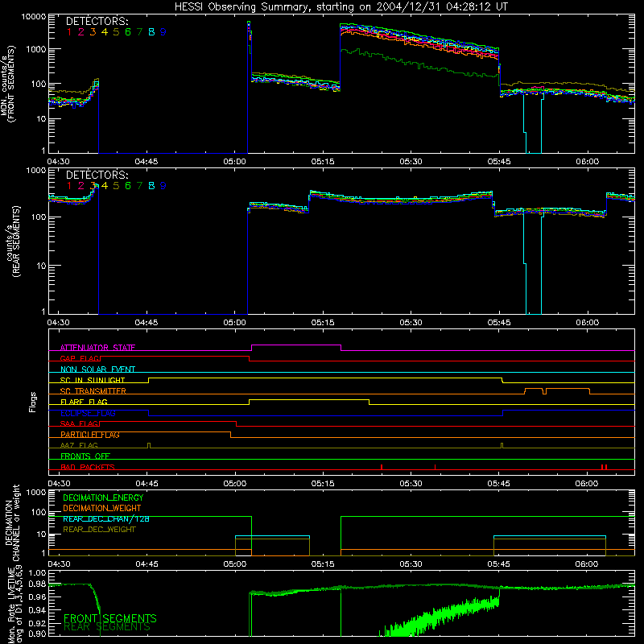Image resolution: width=644 pixels, height=644 pixels.
Task: Click the 06:00 time label under the decimation plot
Action: 587,564
